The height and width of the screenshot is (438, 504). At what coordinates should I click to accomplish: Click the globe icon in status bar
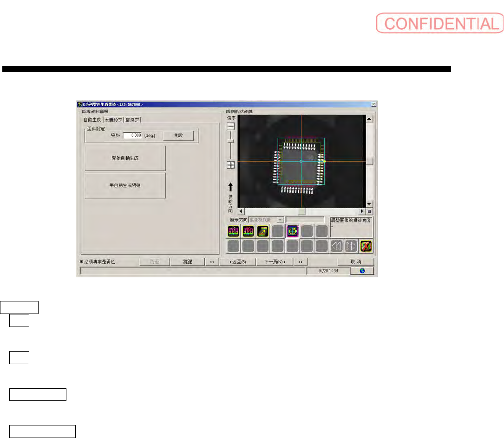click(x=362, y=271)
